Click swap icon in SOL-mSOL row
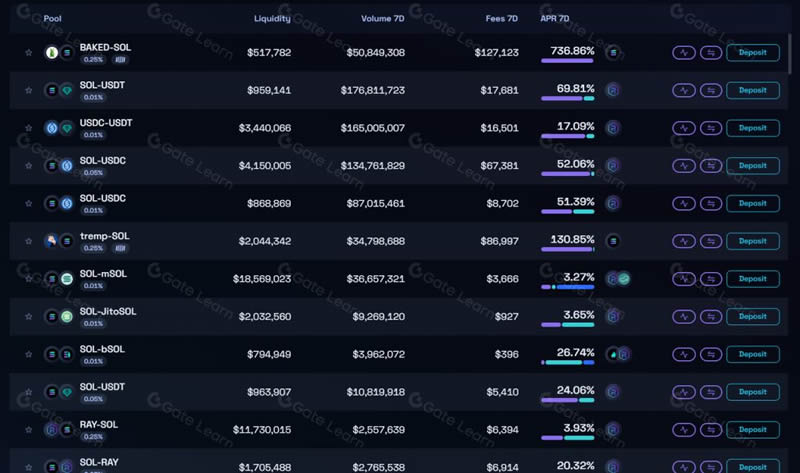Viewport: 800px width, 473px height. coord(711,279)
